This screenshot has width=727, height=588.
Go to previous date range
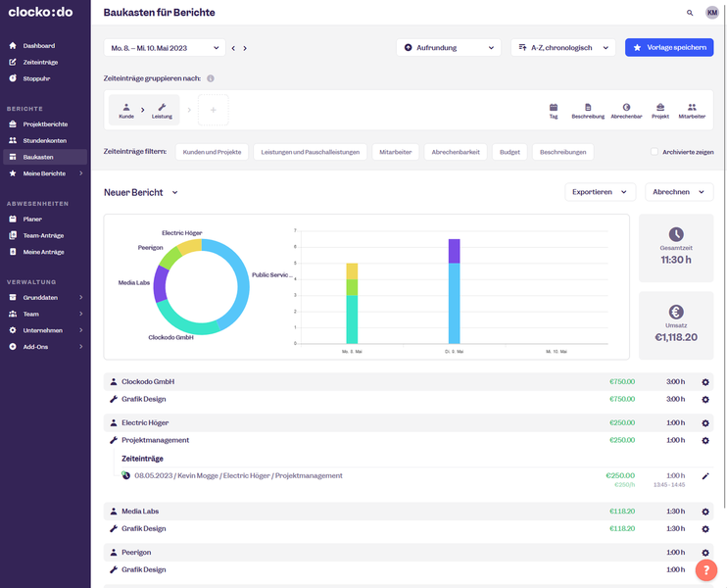pos(233,48)
